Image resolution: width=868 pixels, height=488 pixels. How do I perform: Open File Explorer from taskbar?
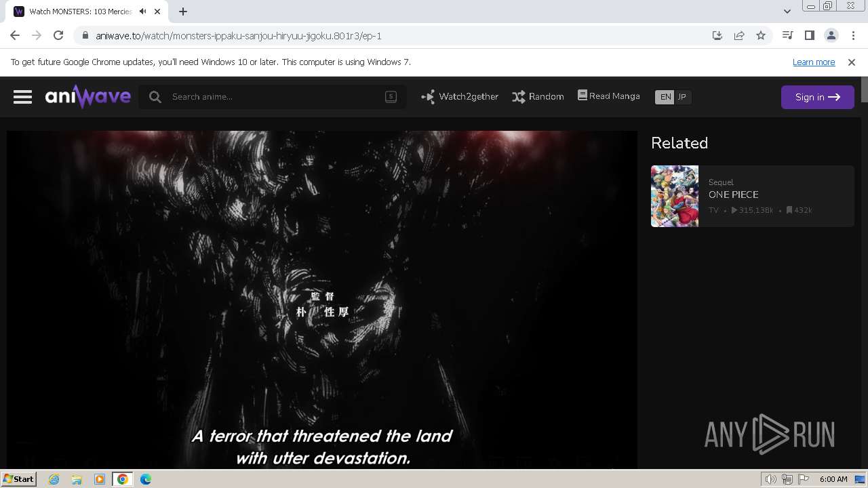coord(77,479)
